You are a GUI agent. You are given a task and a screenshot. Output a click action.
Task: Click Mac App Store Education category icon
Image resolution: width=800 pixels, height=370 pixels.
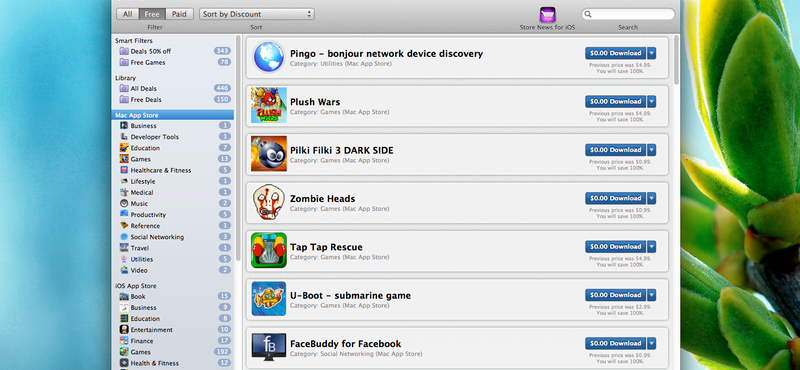(x=124, y=148)
